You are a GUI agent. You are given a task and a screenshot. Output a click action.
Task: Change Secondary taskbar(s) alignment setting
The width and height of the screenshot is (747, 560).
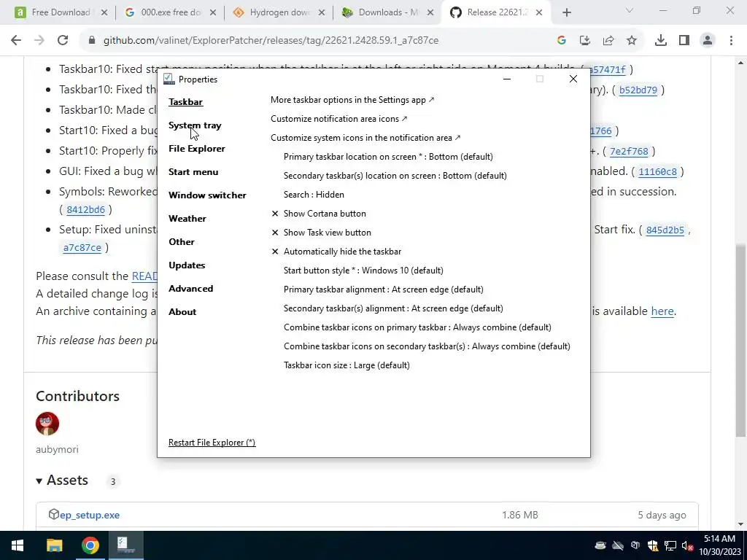[x=393, y=308]
